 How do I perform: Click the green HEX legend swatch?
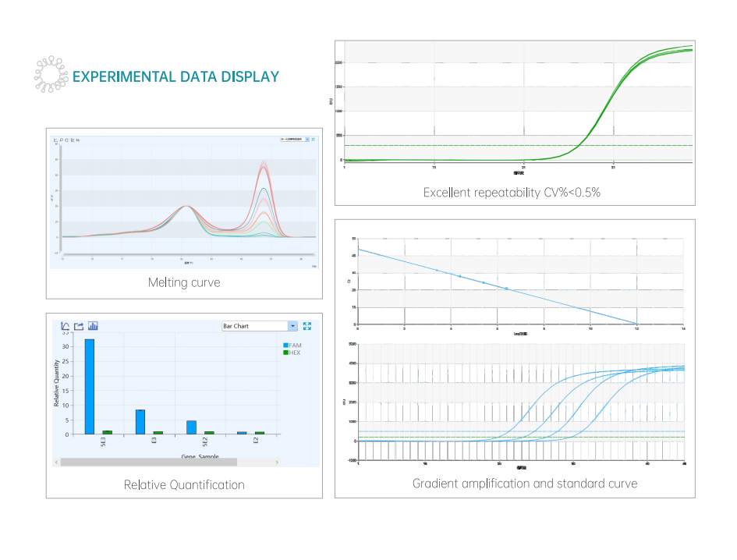point(285,353)
